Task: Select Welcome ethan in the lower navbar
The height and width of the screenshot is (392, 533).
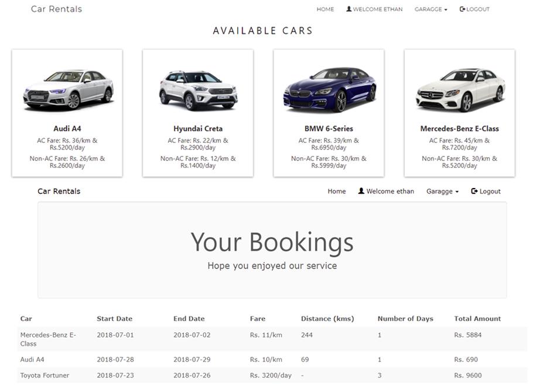Action: (x=386, y=192)
